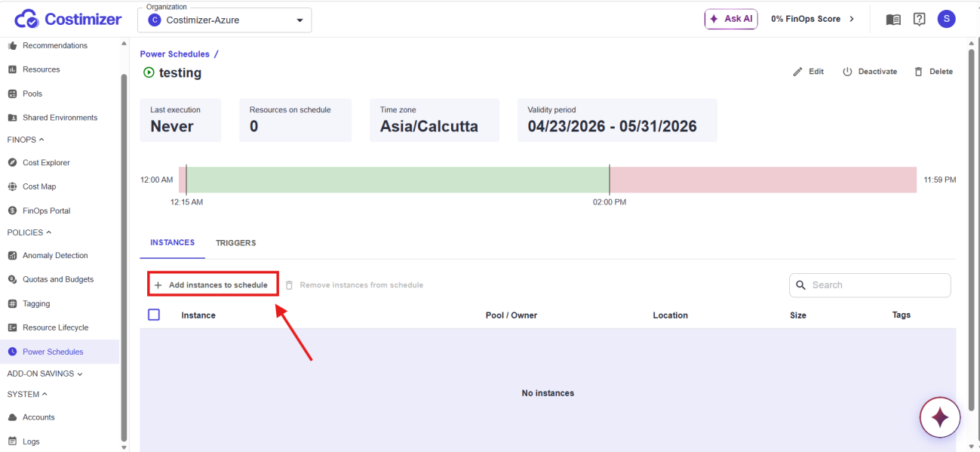Image resolution: width=980 pixels, height=452 pixels.
Task: Open the Resource Lifecycle page
Action: pyautogui.click(x=55, y=327)
